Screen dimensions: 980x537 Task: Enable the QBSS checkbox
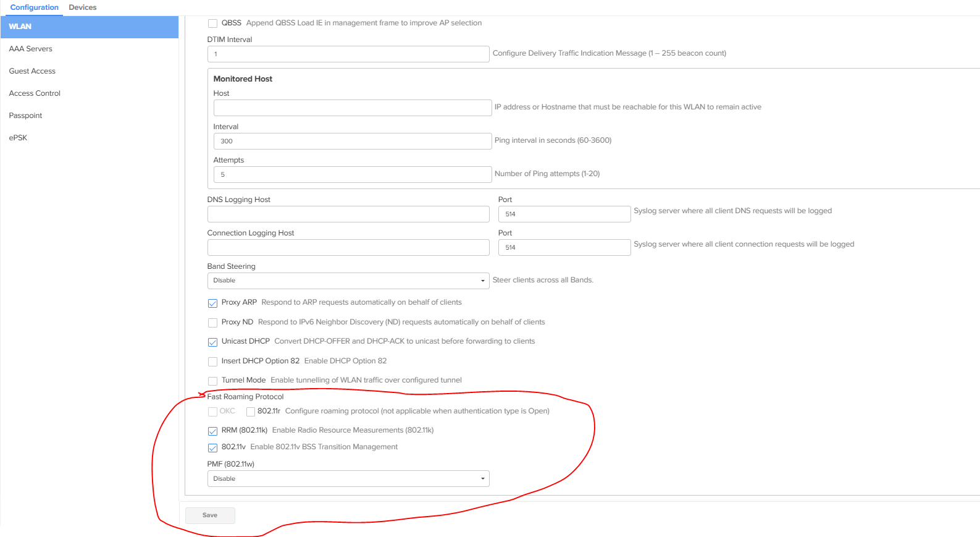(212, 23)
